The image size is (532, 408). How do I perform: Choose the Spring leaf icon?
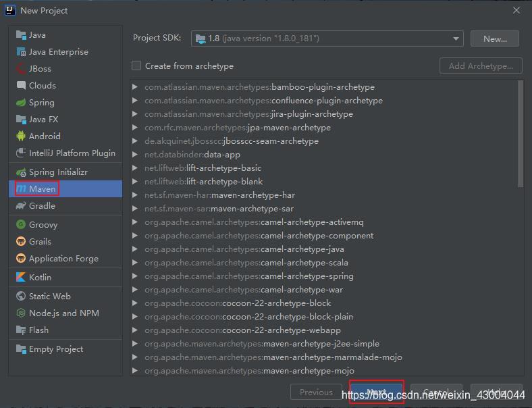pos(21,103)
